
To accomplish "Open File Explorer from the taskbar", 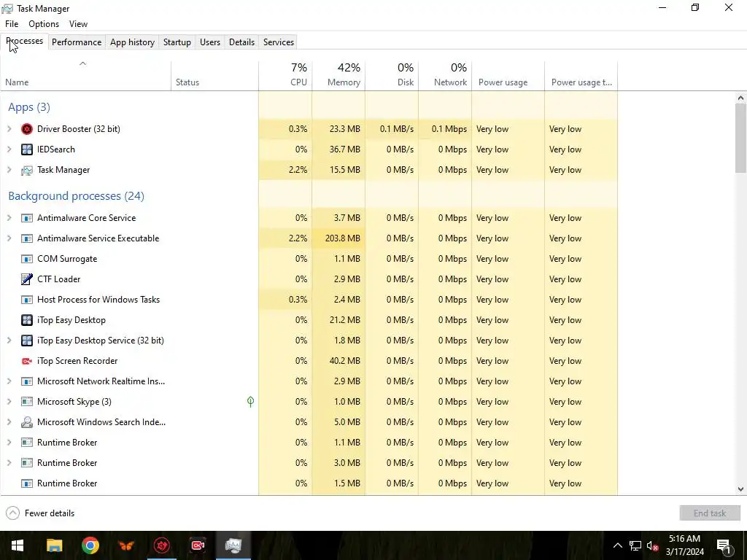I will coord(54,545).
